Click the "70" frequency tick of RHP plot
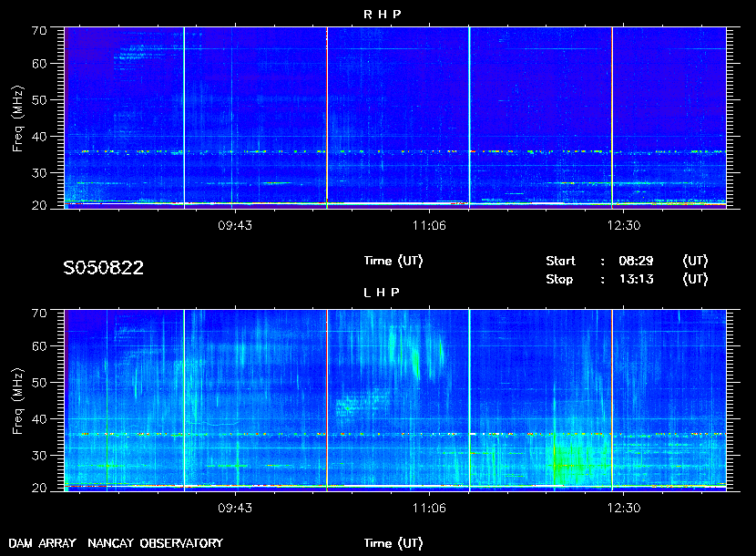 coord(39,31)
